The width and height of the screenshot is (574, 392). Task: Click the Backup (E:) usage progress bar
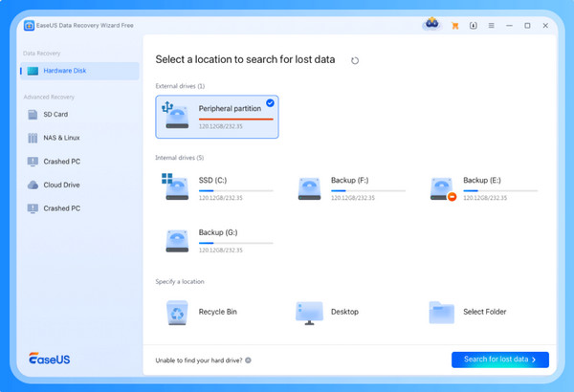[x=500, y=190]
